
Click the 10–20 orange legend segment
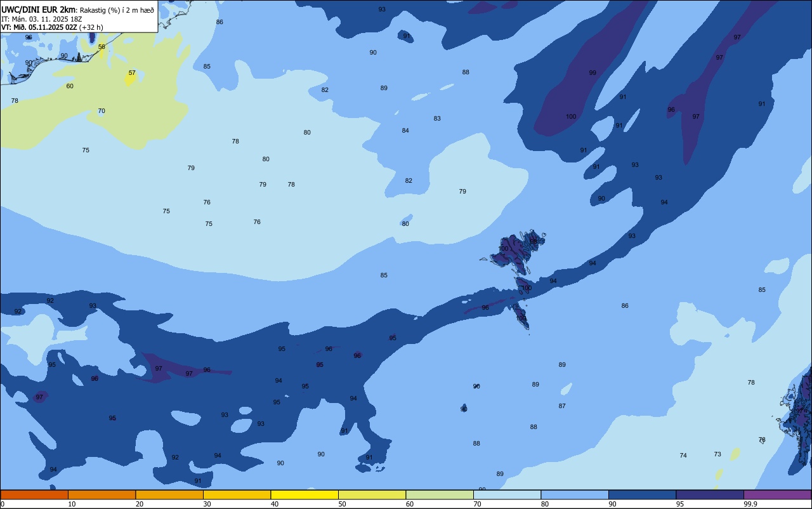[x=101, y=495]
